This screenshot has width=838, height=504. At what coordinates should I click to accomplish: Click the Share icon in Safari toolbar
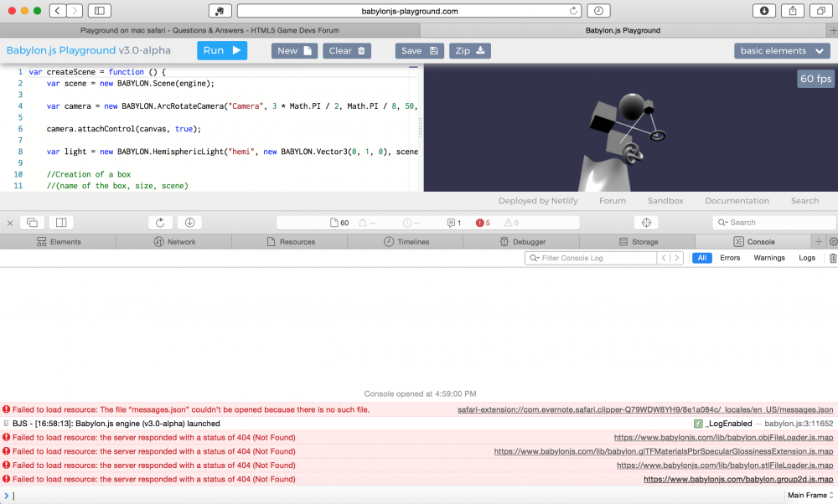point(793,11)
